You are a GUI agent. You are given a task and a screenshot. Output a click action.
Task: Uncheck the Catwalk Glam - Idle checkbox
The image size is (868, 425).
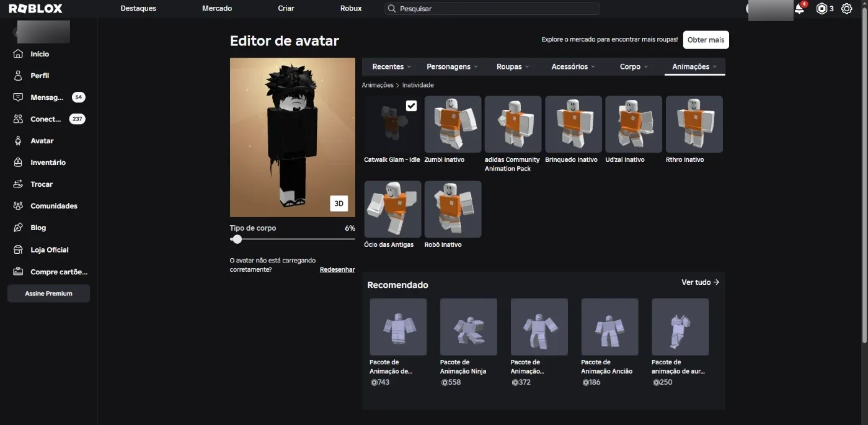pos(411,106)
